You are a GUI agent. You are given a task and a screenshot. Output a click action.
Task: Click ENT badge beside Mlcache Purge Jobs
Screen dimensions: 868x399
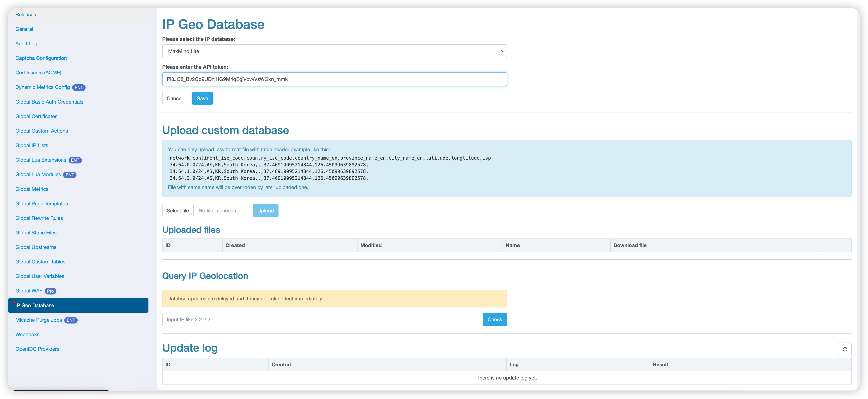click(71, 320)
